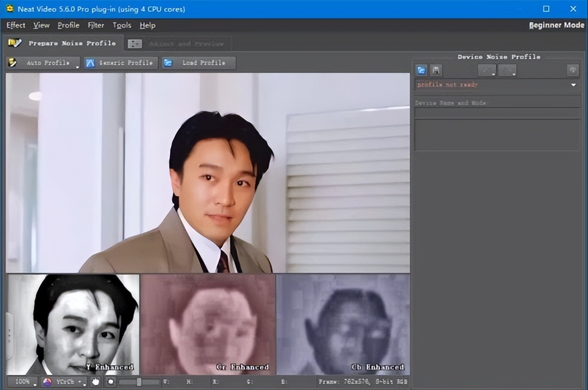The height and width of the screenshot is (390, 588).
Task: Expand the 'profile not ready' dropdown
Action: (x=573, y=85)
